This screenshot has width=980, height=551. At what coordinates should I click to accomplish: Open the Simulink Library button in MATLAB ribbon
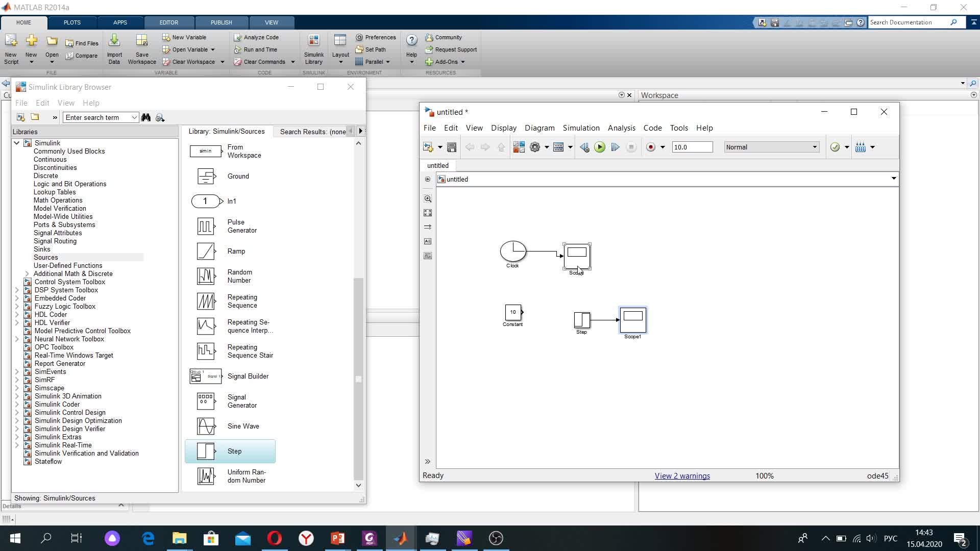tap(314, 50)
